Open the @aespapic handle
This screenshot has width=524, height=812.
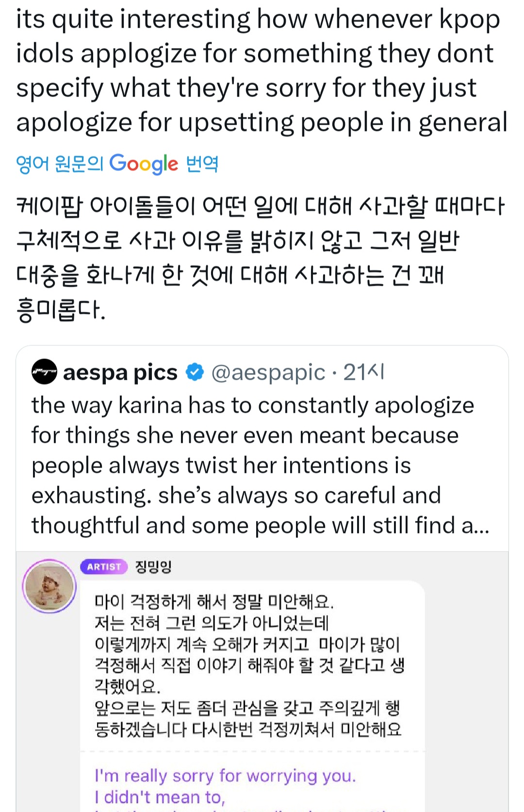tap(268, 373)
